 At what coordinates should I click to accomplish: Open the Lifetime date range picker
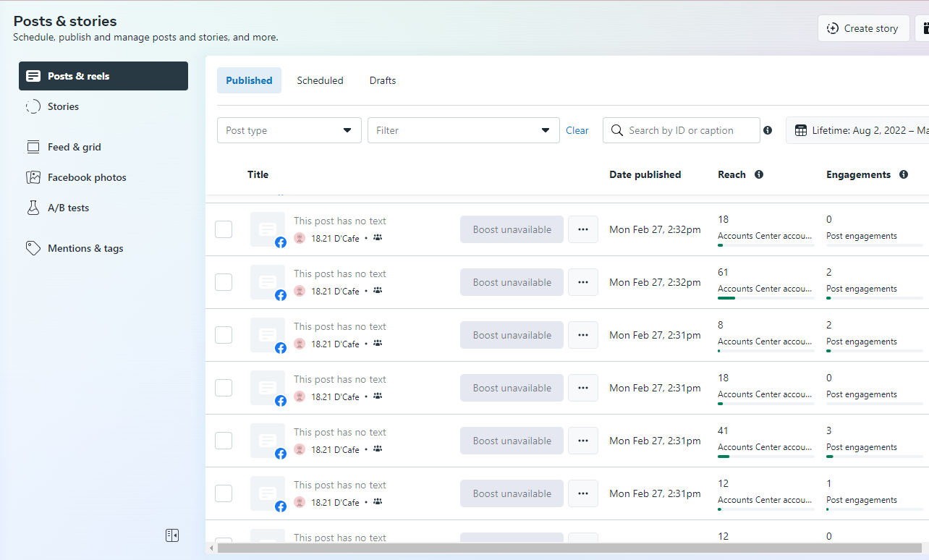[x=857, y=130]
